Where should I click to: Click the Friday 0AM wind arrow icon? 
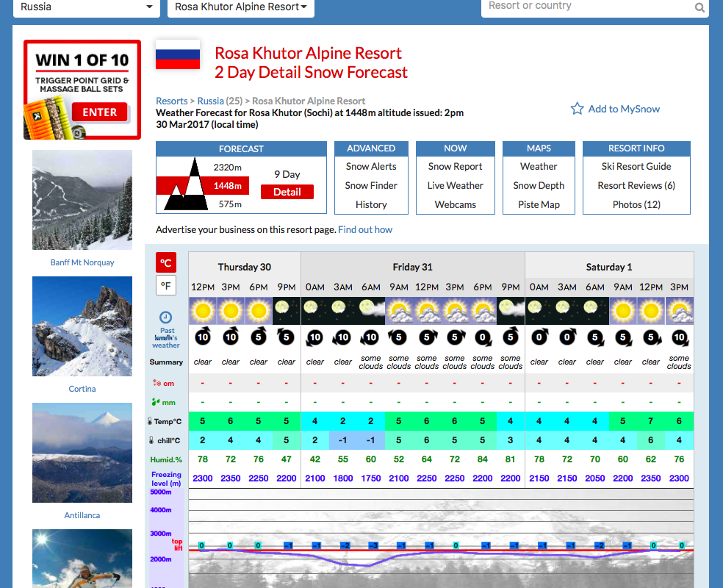315,337
